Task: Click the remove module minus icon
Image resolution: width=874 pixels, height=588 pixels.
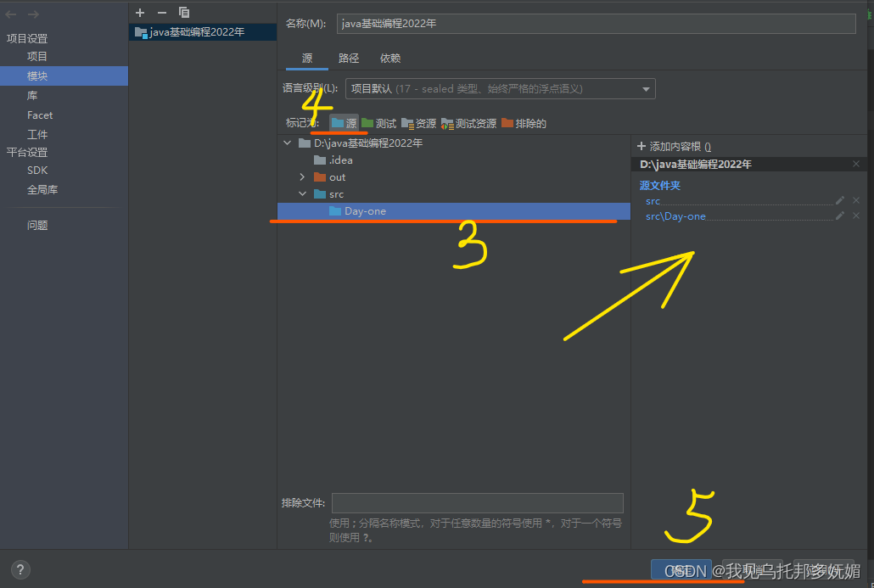Action: (161, 12)
